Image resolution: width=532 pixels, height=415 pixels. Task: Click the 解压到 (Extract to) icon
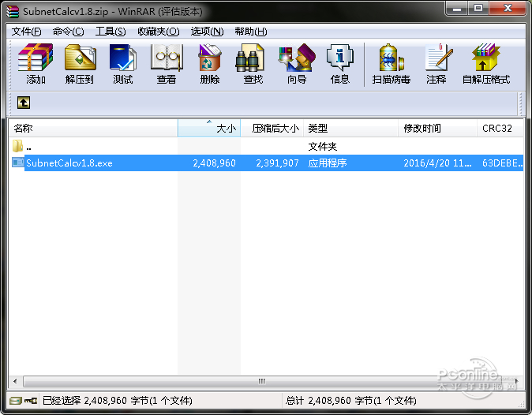80,64
